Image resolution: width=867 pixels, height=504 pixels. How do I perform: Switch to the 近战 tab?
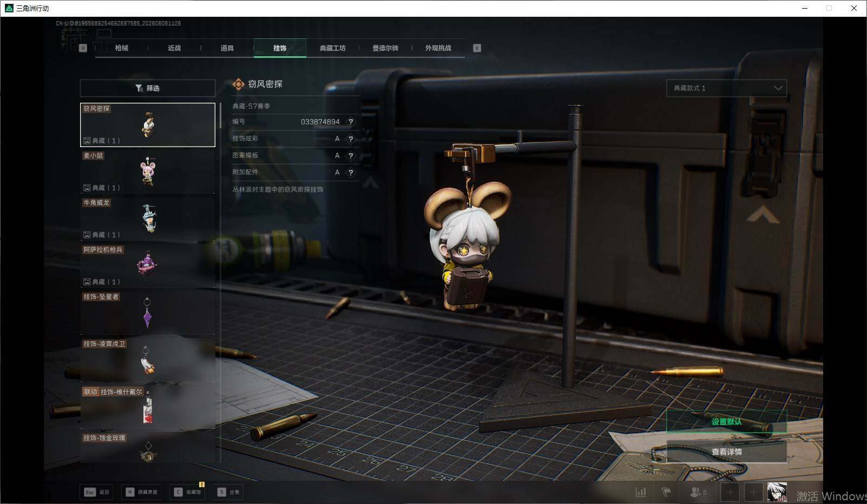(x=174, y=48)
